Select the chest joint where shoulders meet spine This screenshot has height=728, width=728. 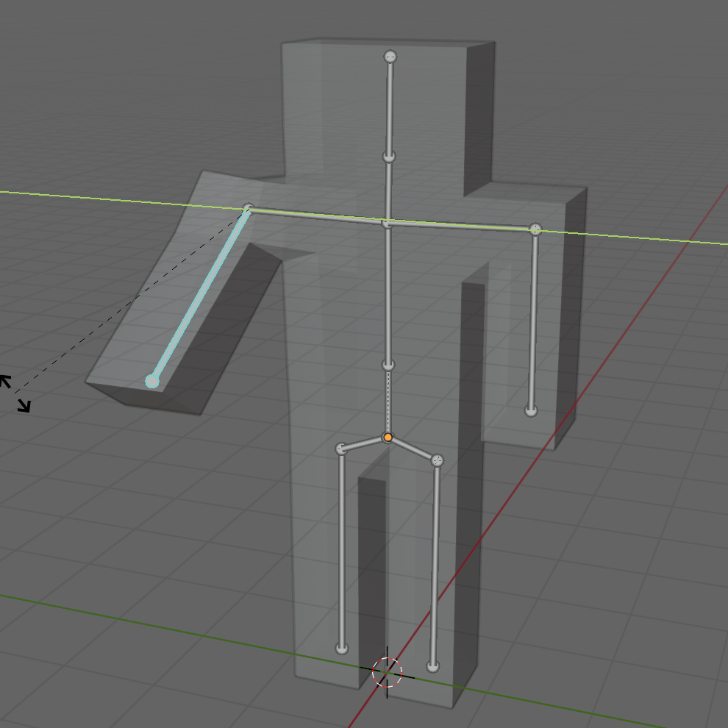pos(388,222)
